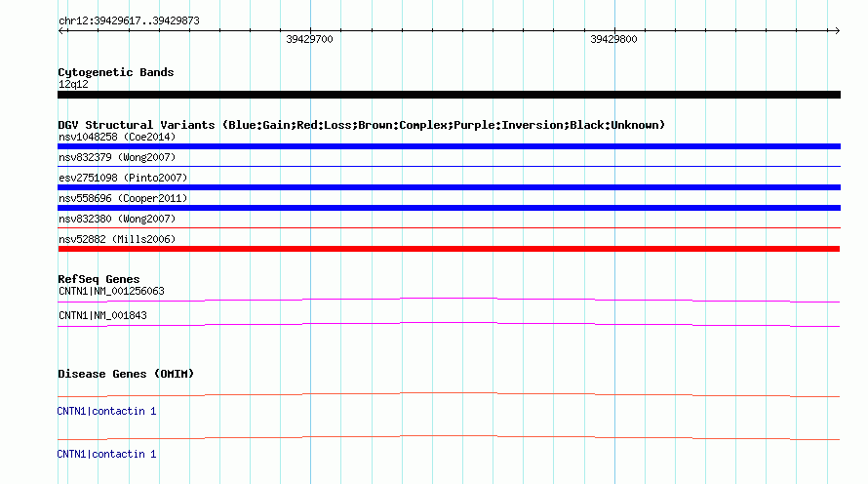The image size is (868, 484).
Task: Click the thin red line under nsv832380
Action: 449,227
